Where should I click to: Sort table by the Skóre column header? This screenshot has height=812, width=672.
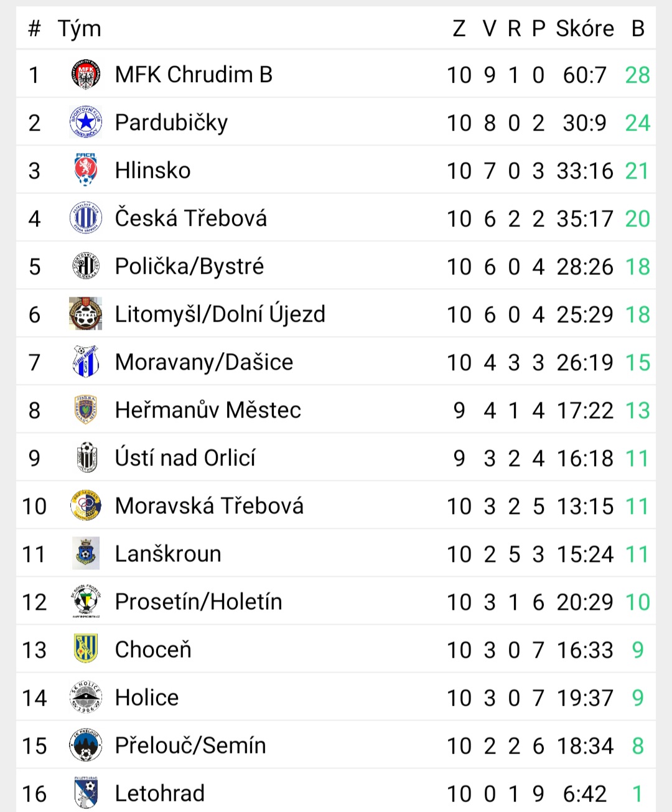(585, 29)
